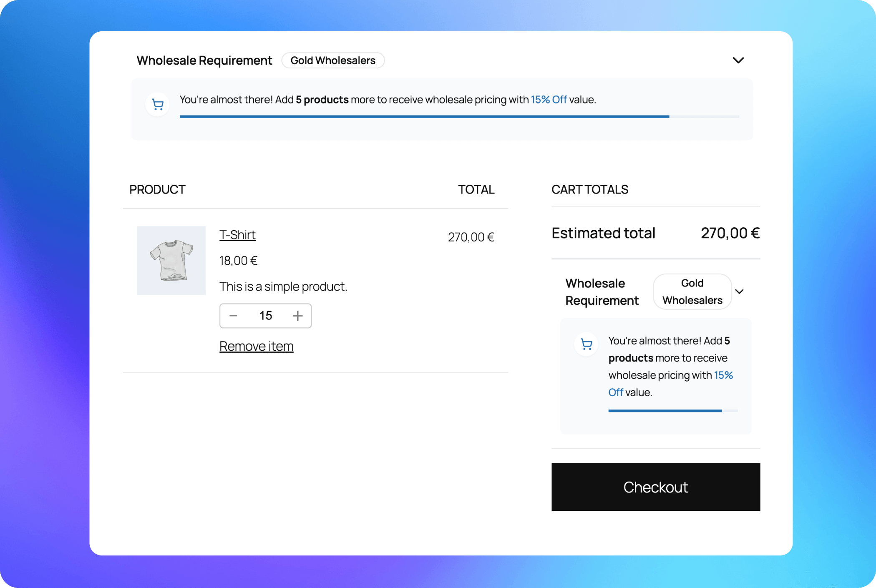Click the Gold Wholesalers badge at top
Screen dimensions: 876x588
click(332, 60)
